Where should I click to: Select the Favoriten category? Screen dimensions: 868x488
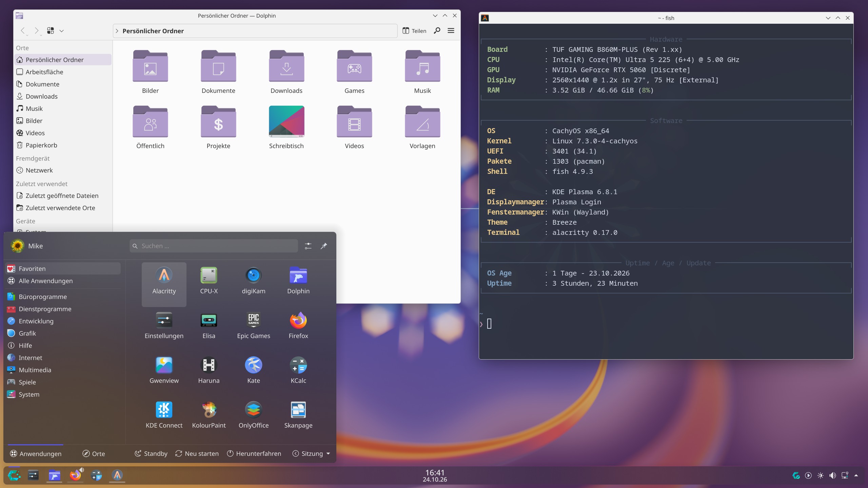(x=63, y=268)
